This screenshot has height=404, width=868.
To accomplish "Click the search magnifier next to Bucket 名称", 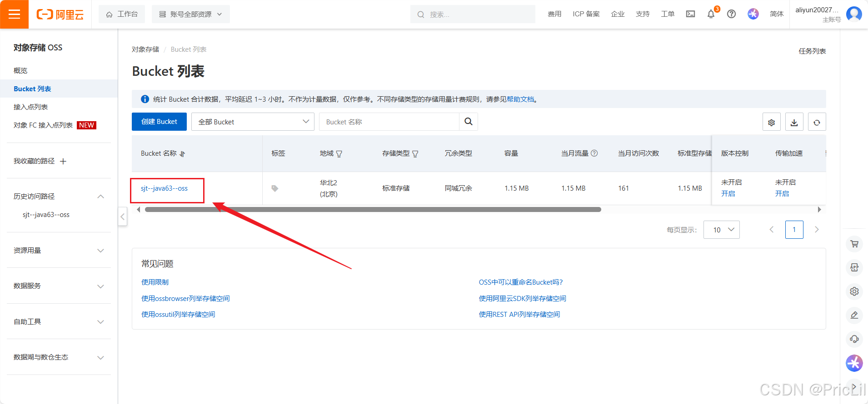I will (469, 122).
